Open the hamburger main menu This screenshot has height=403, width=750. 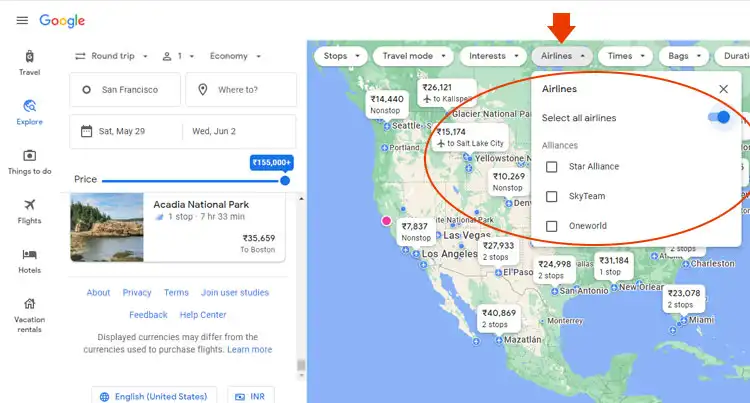tap(22, 21)
